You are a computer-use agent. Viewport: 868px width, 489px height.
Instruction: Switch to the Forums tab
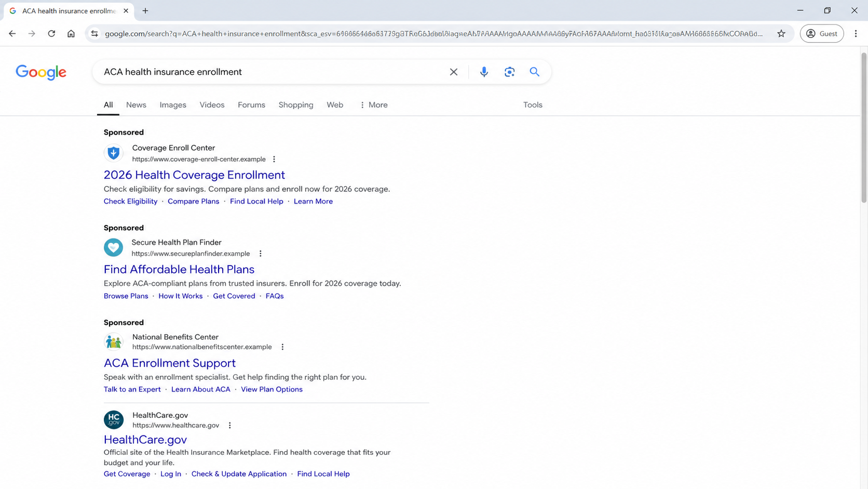(x=251, y=105)
